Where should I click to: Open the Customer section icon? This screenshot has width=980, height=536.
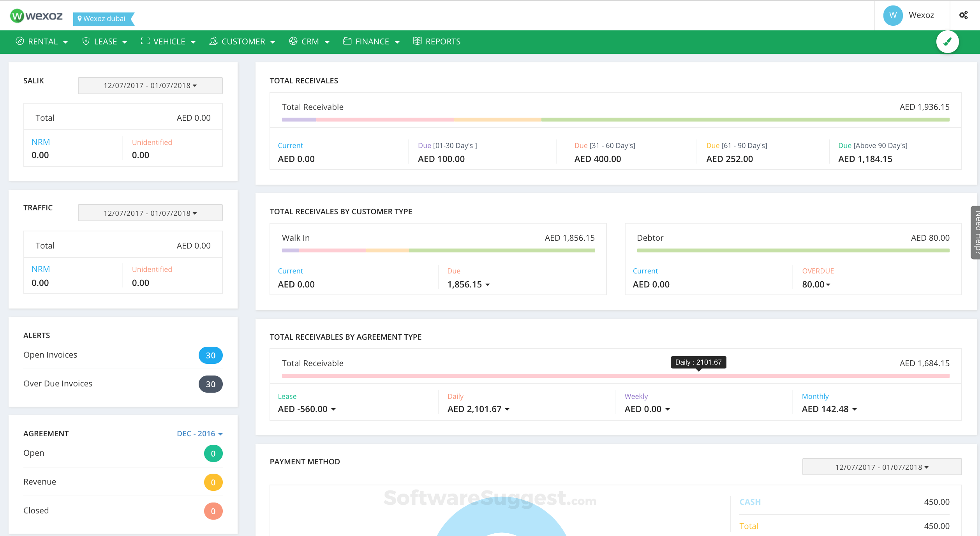[x=213, y=41]
